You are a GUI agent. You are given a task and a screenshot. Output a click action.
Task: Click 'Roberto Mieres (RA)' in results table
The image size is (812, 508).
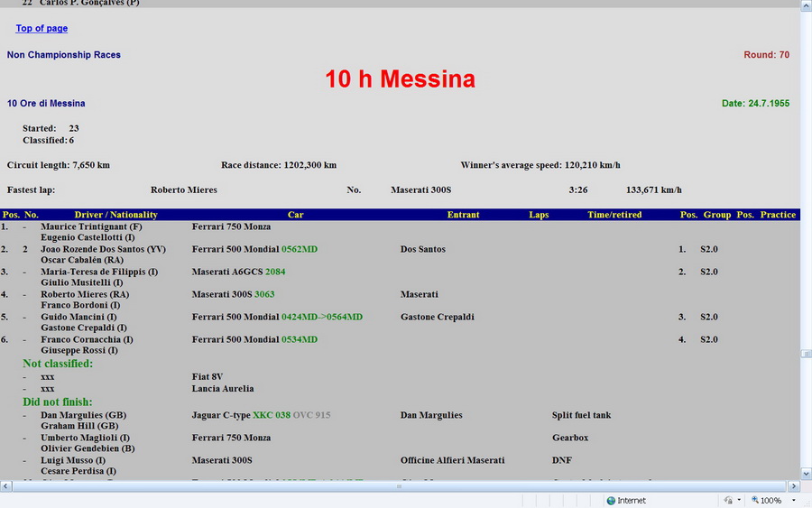click(85, 294)
